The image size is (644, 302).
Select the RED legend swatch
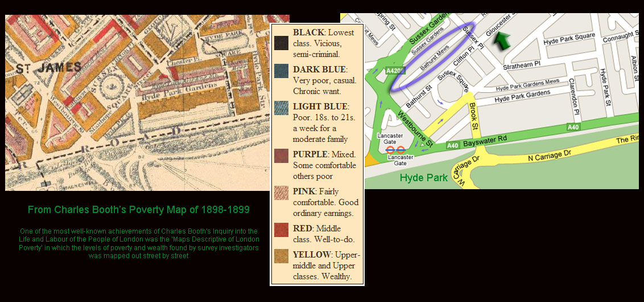pyautogui.click(x=282, y=230)
